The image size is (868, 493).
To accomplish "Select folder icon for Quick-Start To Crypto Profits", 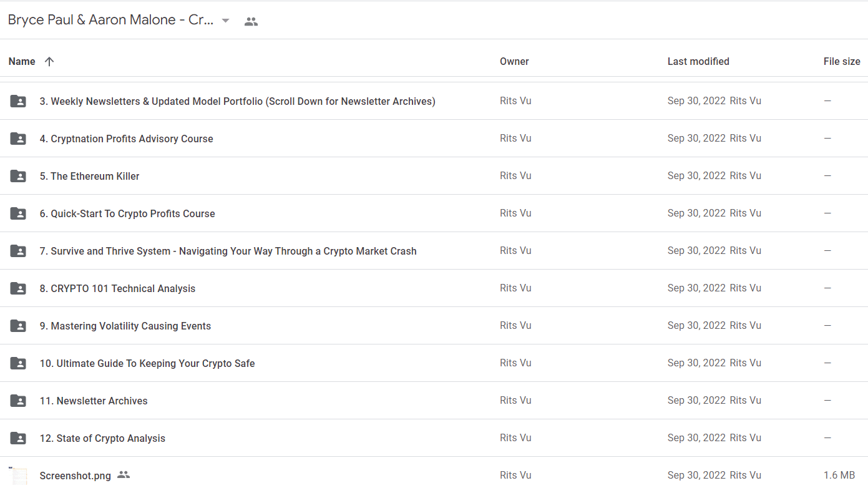I will pyautogui.click(x=18, y=213).
